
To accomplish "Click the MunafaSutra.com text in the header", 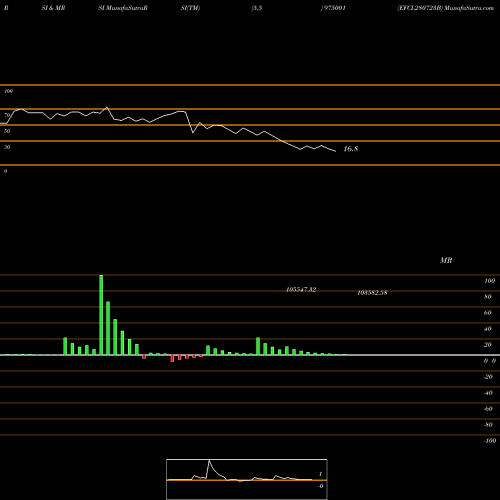I will [x=469, y=8].
